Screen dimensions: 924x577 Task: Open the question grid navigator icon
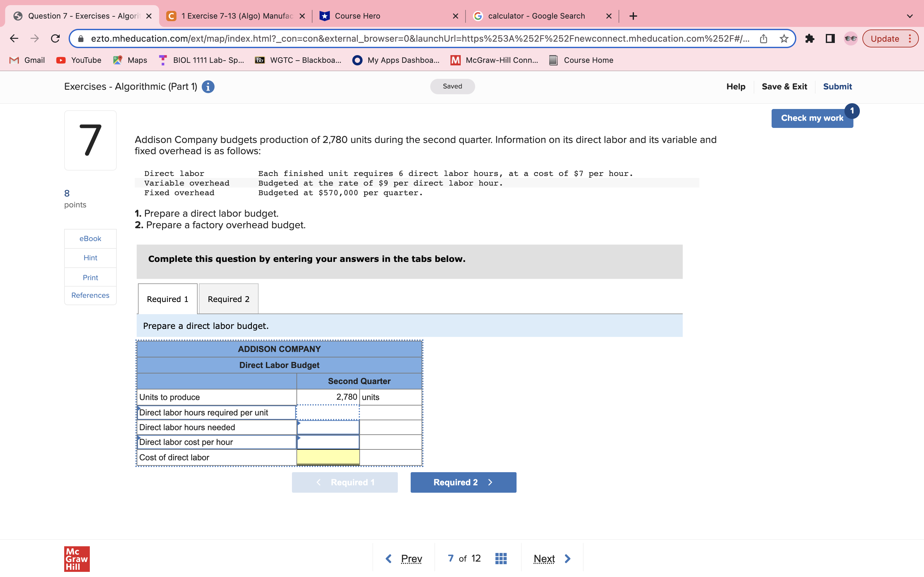coord(501,558)
